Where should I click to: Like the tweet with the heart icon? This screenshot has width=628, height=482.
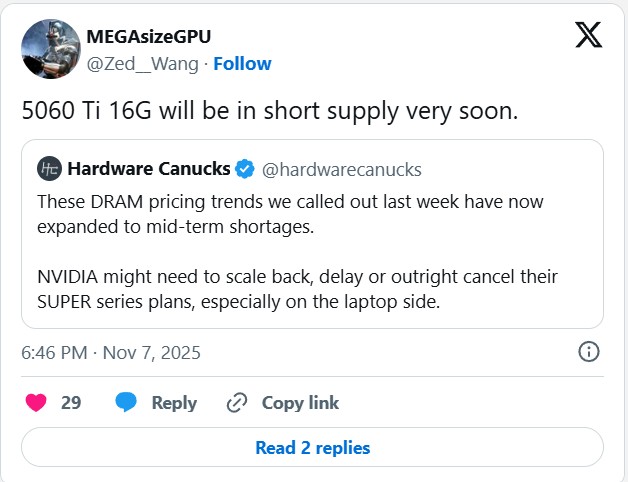(x=36, y=403)
